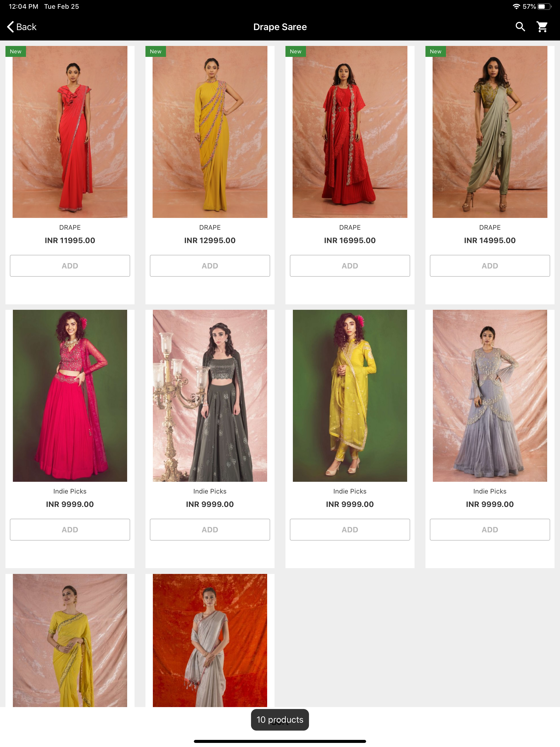Open the olive green dhoti drape photo
The height and width of the screenshot is (747, 560).
[x=490, y=132]
